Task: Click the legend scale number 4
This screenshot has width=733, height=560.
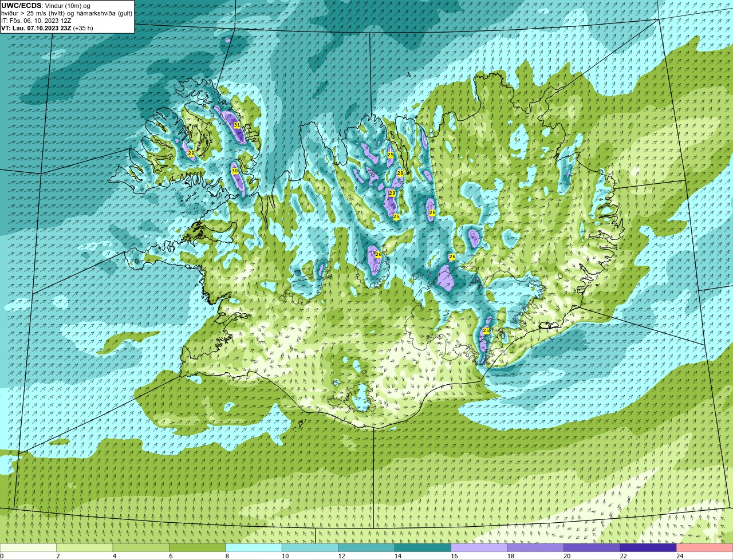Action: click(115, 556)
